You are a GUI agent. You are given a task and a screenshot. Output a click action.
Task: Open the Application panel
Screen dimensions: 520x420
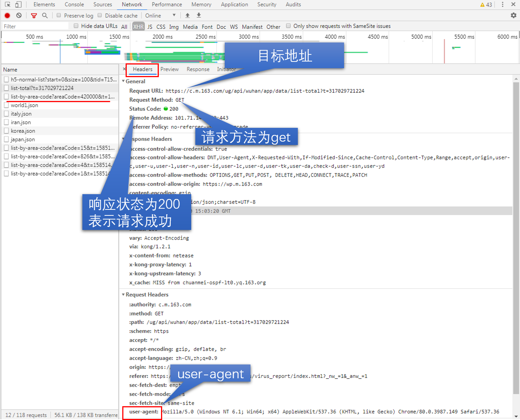[x=234, y=4]
